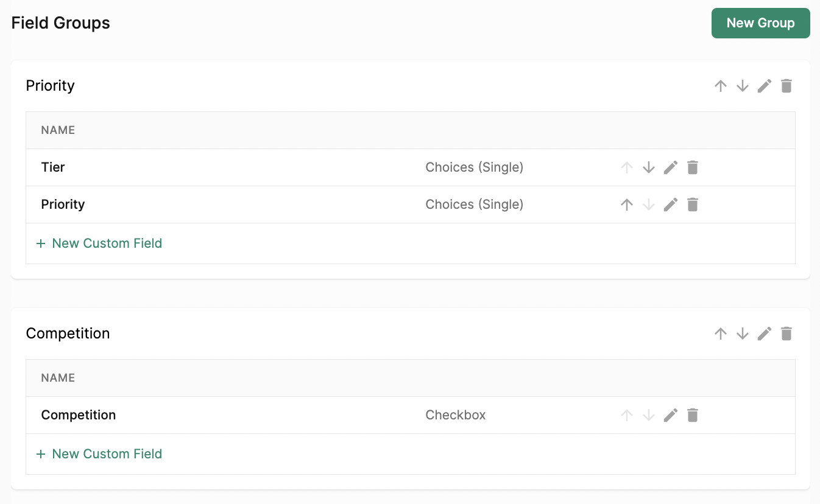Edit the Tier field

pyautogui.click(x=671, y=167)
